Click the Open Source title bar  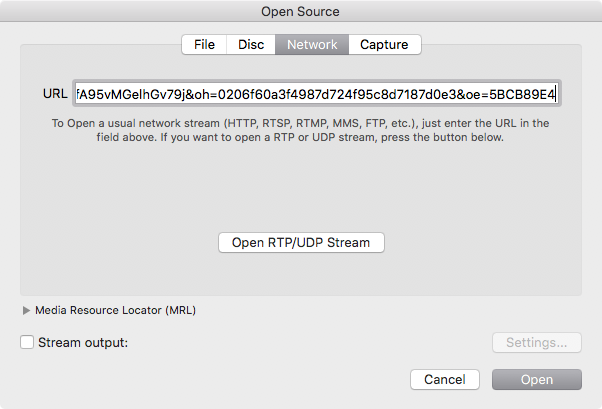(301, 11)
